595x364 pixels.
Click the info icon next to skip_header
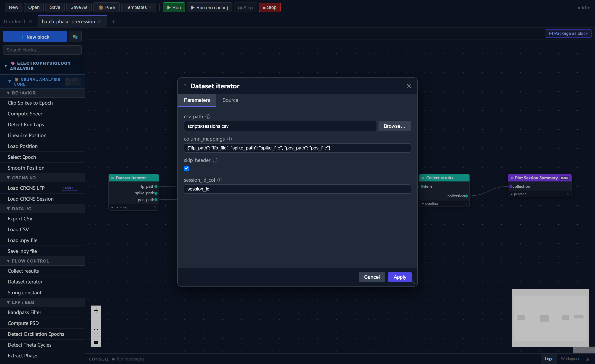215,160
